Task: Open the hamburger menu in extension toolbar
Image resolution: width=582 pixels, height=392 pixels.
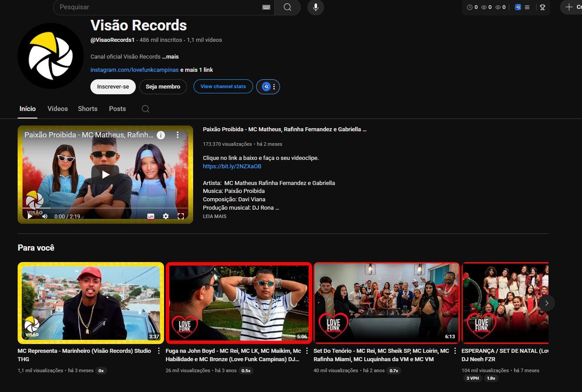Action: pyautogui.click(x=527, y=7)
